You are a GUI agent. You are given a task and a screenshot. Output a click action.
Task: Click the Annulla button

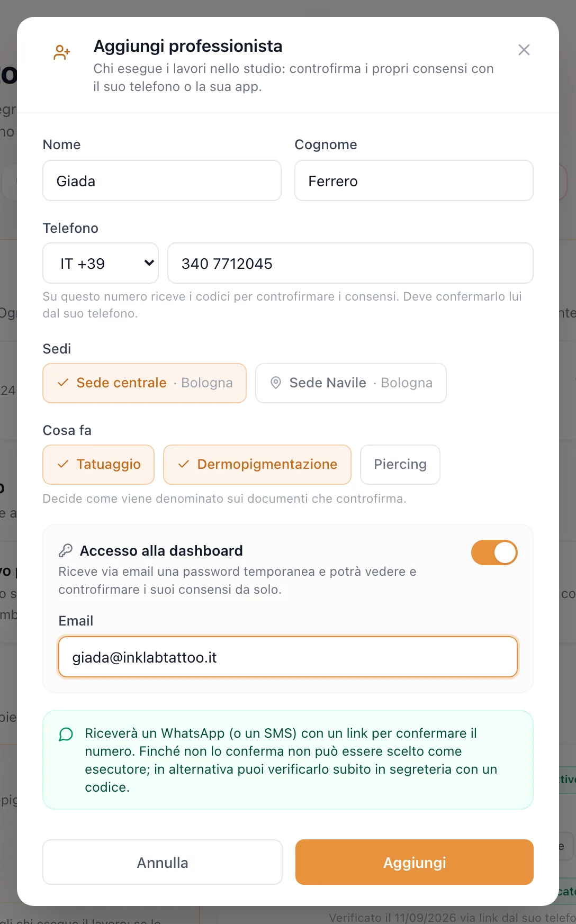(x=163, y=862)
